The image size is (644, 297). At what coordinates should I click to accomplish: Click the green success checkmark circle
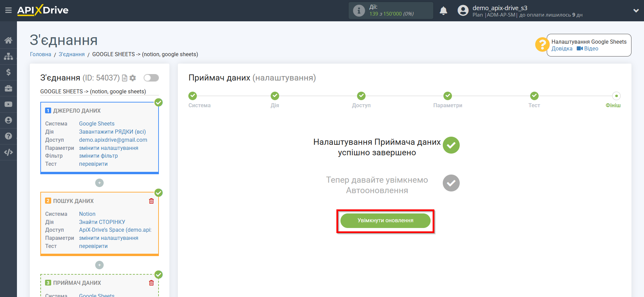(x=451, y=145)
